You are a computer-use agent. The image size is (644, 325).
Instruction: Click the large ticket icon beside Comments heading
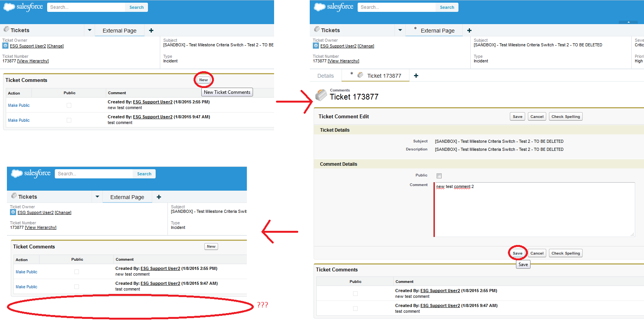click(x=321, y=95)
